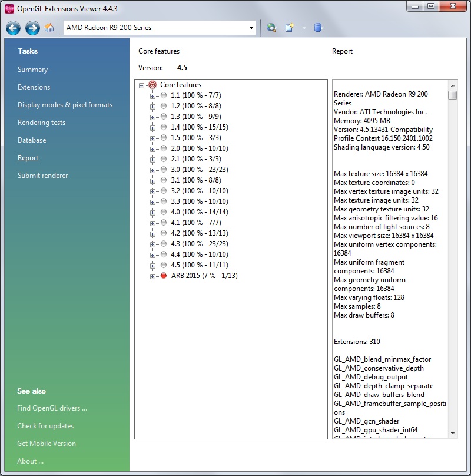Open the Rendering tests task
This screenshot has width=471, height=476.
pyautogui.click(x=42, y=123)
